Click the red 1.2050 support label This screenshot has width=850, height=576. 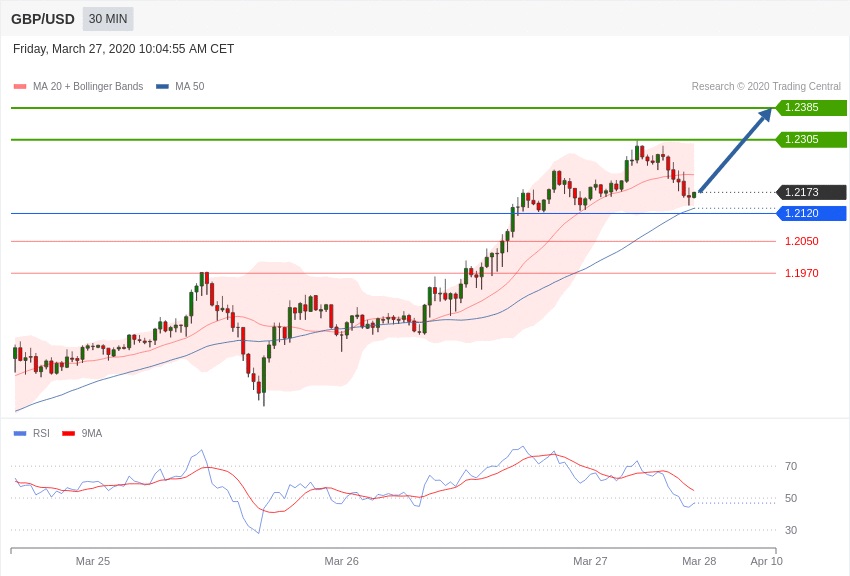point(801,241)
